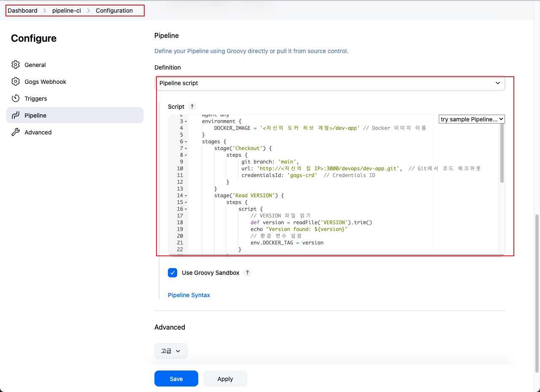The image size is (540, 392).
Task: Click the Apply button
Action: [x=225, y=379]
